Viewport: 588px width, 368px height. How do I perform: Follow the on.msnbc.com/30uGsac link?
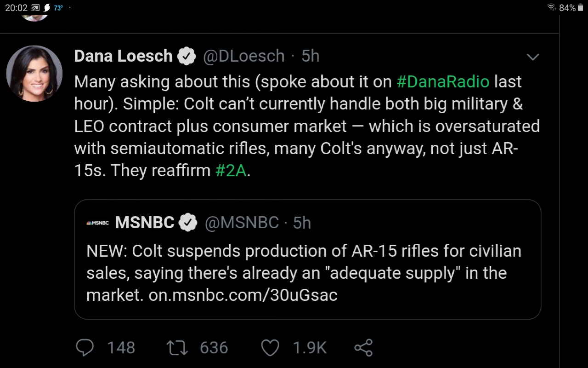pos(243,295)
